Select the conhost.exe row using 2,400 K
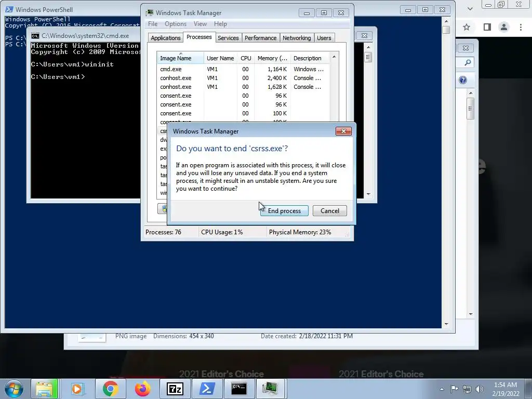Screen dimensions: 532x399 coord(243,78)
